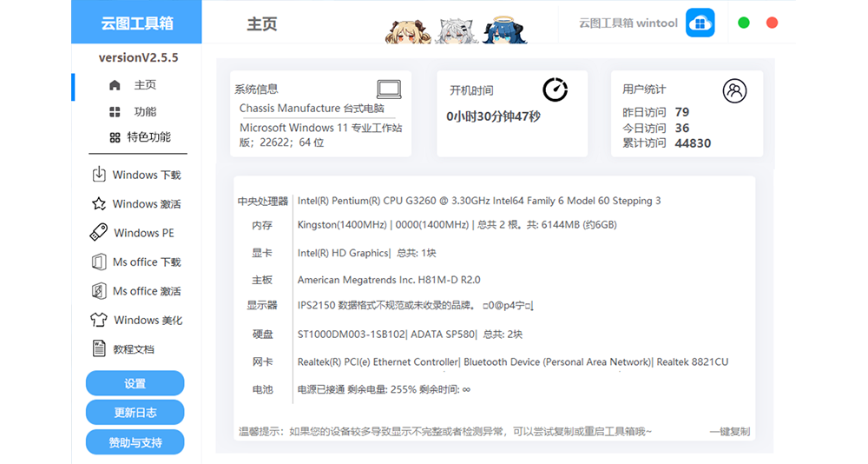This screenshot has width=868, height=464.
Task: Click the 主板 row label
Action: (262, 280)
